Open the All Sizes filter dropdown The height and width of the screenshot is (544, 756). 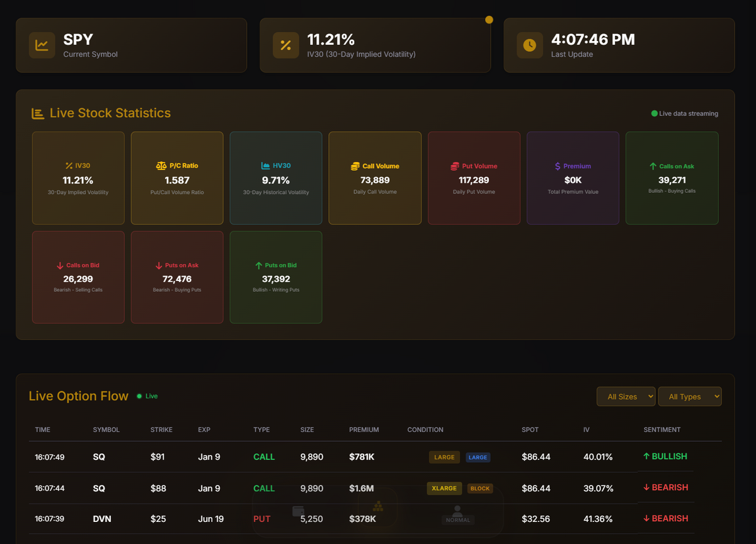[x=626, y=396]
